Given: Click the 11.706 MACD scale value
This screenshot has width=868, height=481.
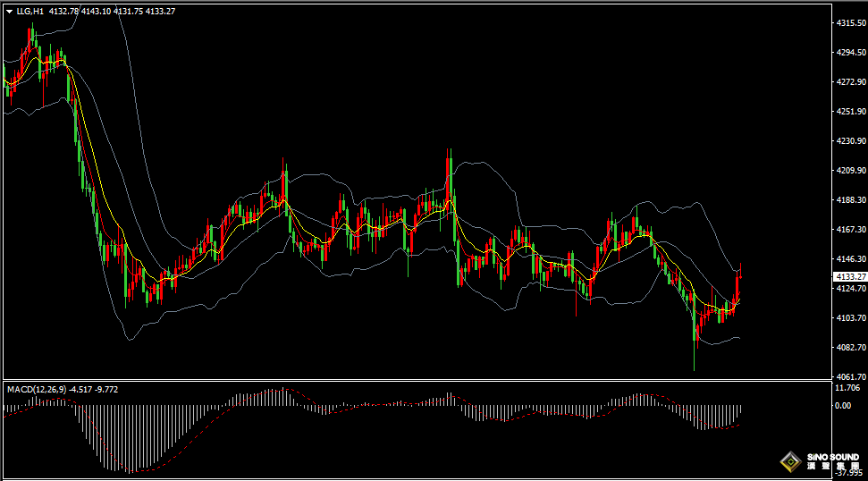Looking at the screenshot, I should click(x=847, y=387).
